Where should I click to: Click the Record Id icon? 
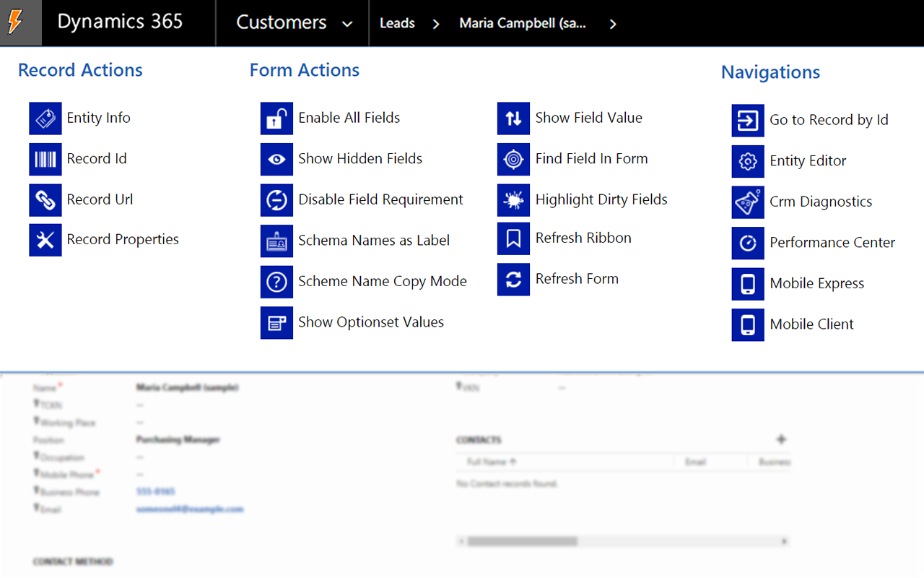click(x=45, y=158)
